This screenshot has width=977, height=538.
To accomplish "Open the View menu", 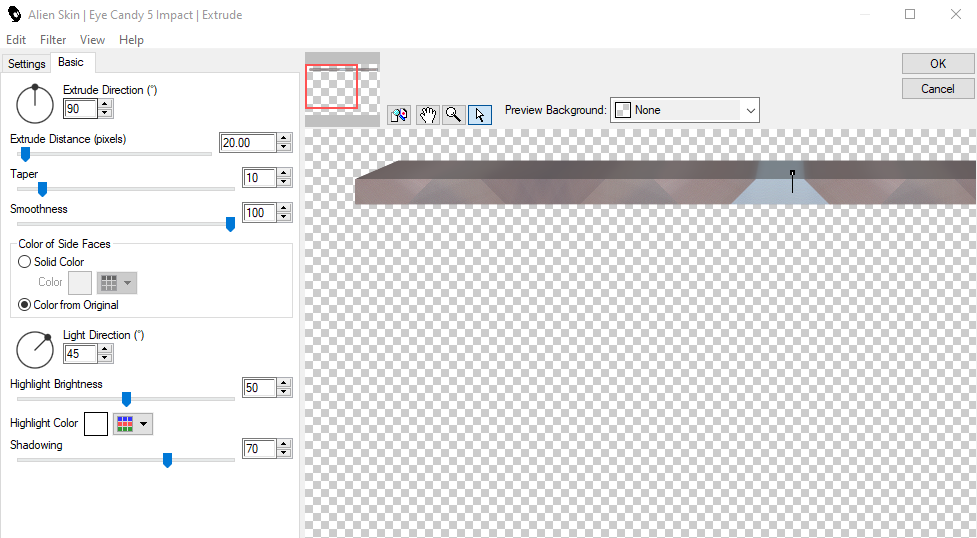I will coord(92,40).
